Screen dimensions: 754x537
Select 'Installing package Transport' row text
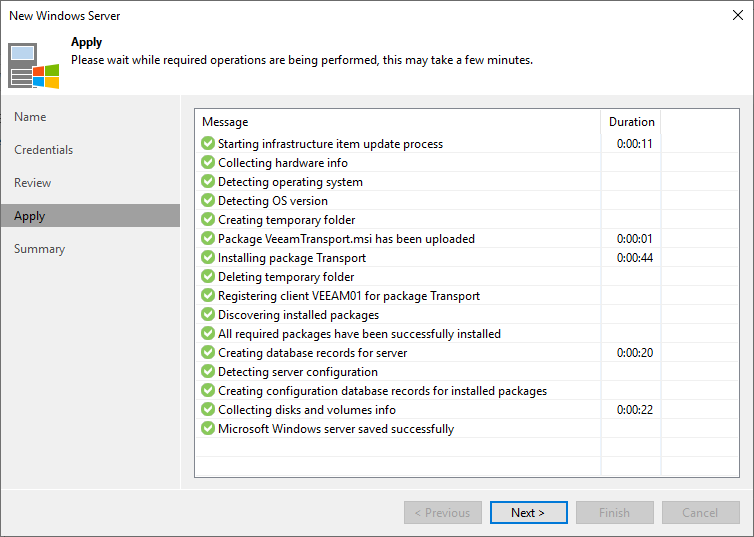click(292, 258)
